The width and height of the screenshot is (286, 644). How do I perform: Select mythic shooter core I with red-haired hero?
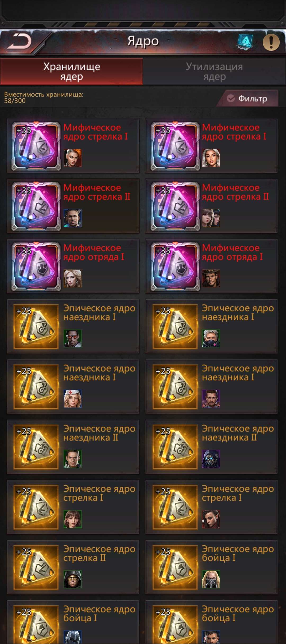click(73, 146)
